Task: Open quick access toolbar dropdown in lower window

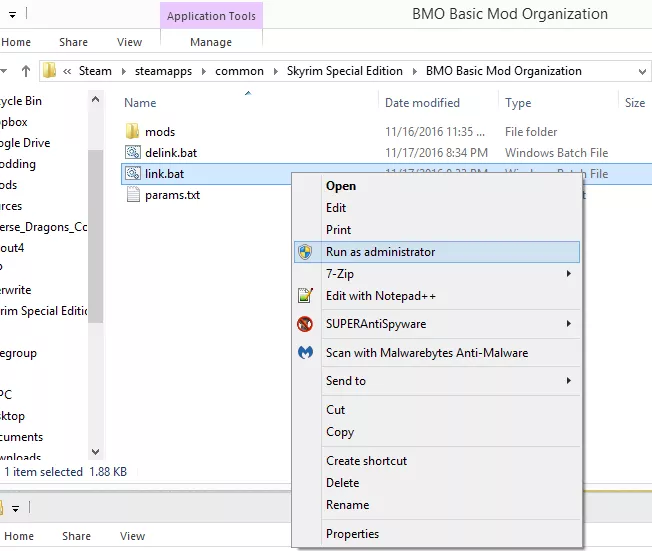Action: click(15, 508)
